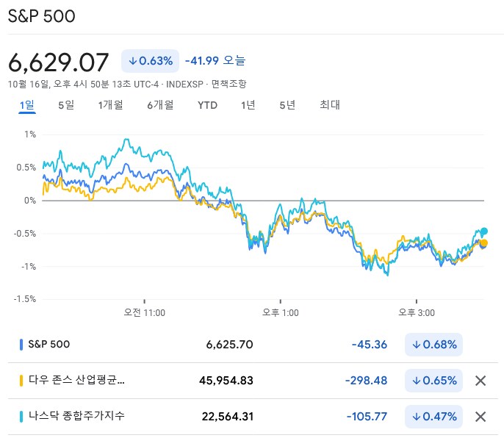
Task: Open the 면책조항 disclaimer link
Action: 228,85
